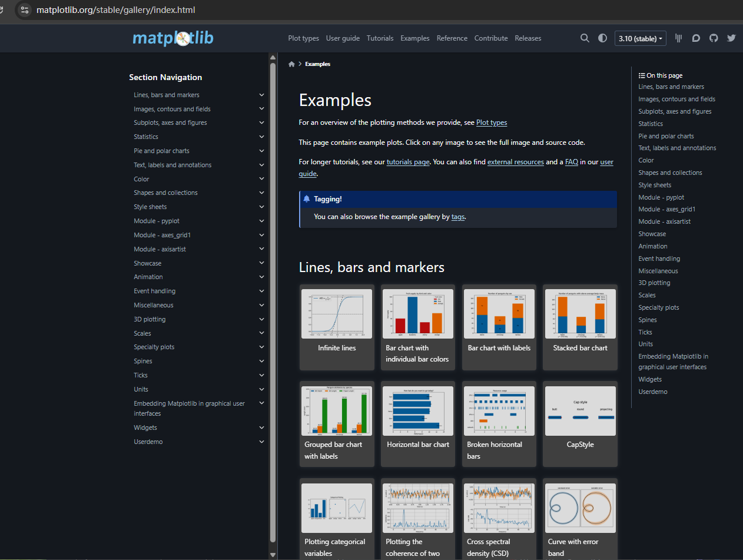Open the Examples nav item
This screenshot has width=743, height=560.
click(415, 38)
